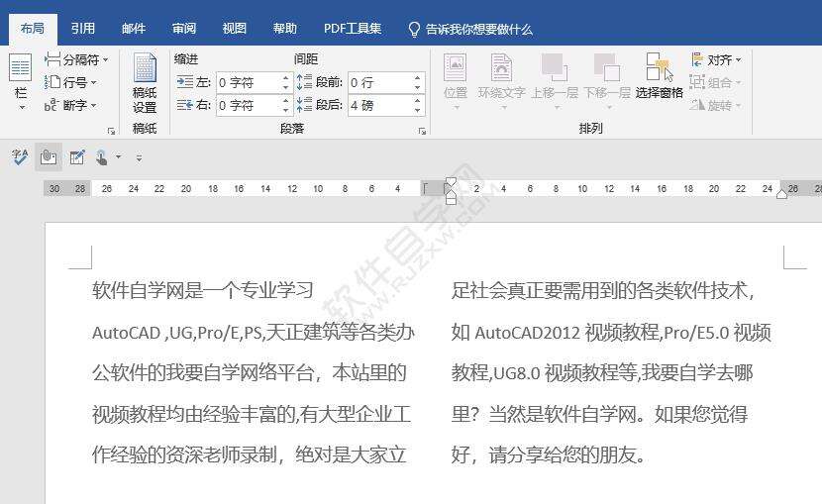Click the line 作经验的资深老师录制

(x=249, y=454)
